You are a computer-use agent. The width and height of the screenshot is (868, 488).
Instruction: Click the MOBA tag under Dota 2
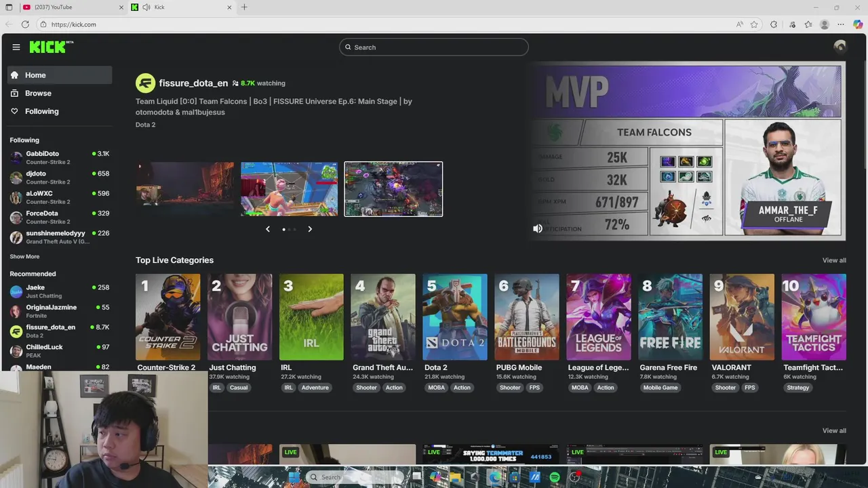coord(436,388)
